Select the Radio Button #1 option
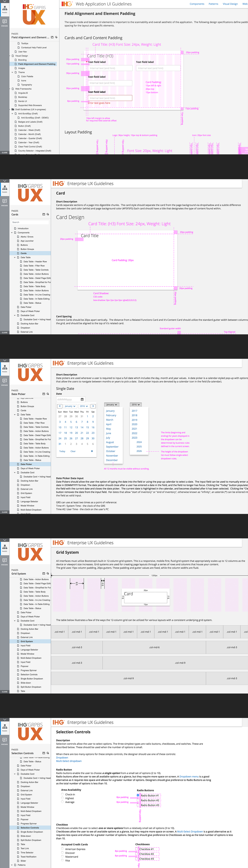248x868 pixels. [138, 795]
